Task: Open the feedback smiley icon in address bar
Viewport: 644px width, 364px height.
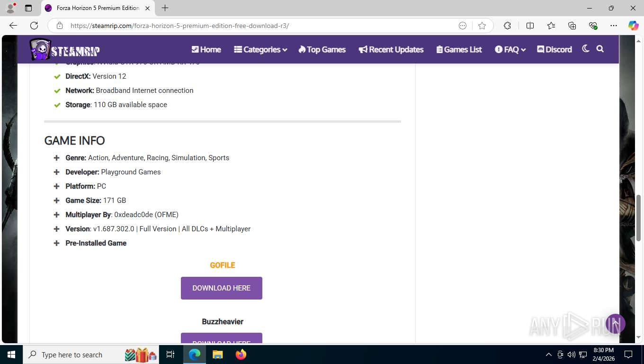Action: [x=463, y=26]
